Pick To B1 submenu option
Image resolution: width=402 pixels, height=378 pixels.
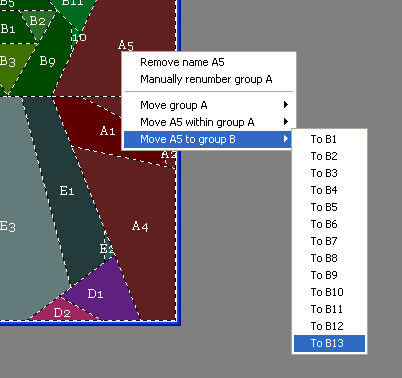point(329,139)
